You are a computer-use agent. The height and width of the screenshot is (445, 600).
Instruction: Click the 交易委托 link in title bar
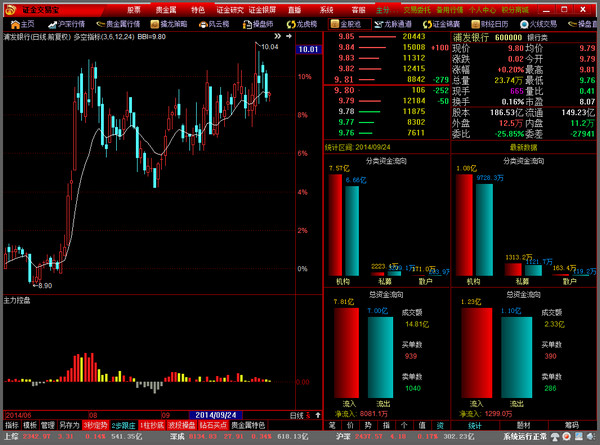(x=417, y=10)
